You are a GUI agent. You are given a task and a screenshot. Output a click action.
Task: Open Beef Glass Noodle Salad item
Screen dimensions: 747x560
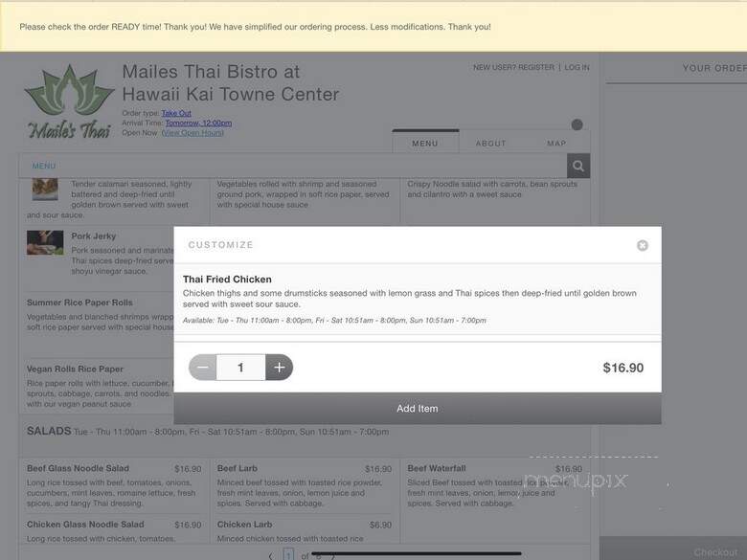pyautogui.click(x=78, y=468)
